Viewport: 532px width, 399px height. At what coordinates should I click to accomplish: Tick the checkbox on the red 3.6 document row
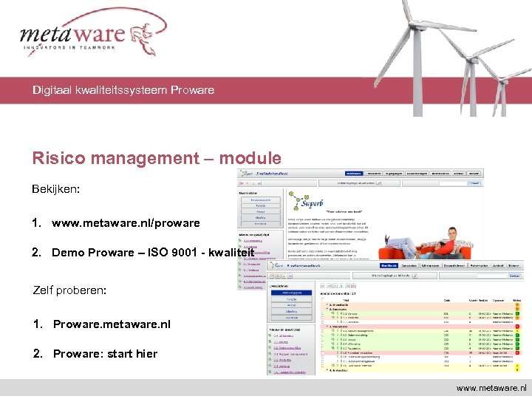point(323,353)
